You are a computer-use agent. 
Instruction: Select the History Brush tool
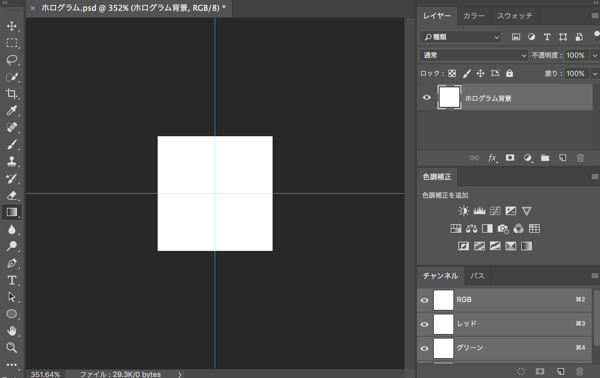tap(11, 178)
